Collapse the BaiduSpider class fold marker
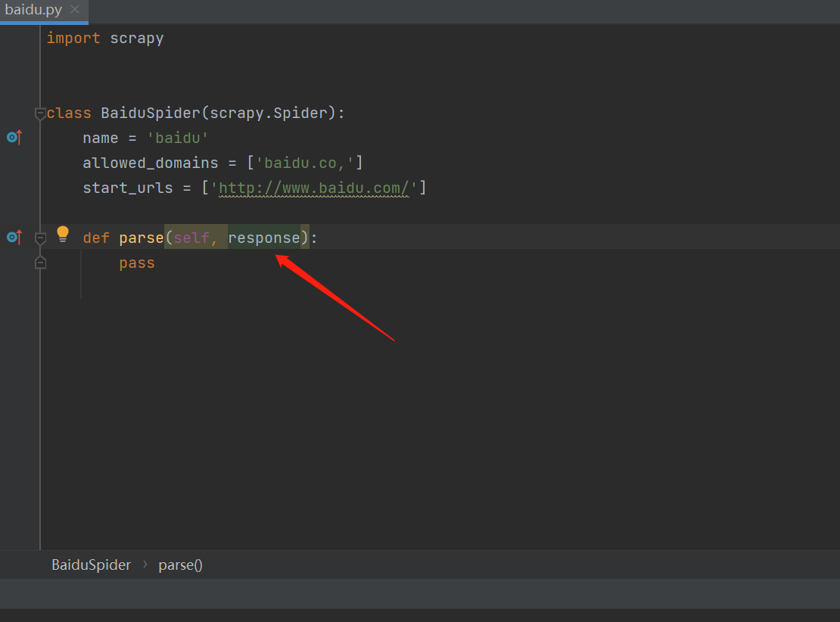This screenshot has height=622, width=840. [40, 114]
